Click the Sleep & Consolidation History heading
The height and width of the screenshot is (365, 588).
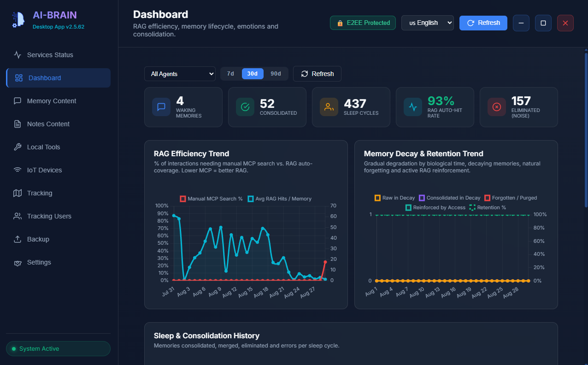[206, 336]
